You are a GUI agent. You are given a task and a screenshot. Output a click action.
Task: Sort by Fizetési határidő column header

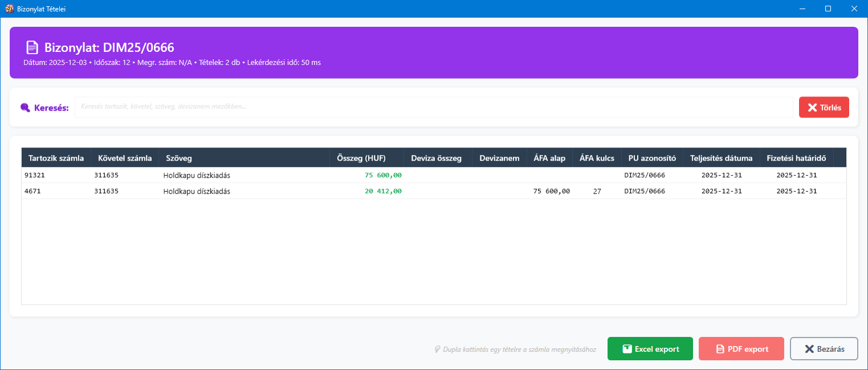(796, 158)
